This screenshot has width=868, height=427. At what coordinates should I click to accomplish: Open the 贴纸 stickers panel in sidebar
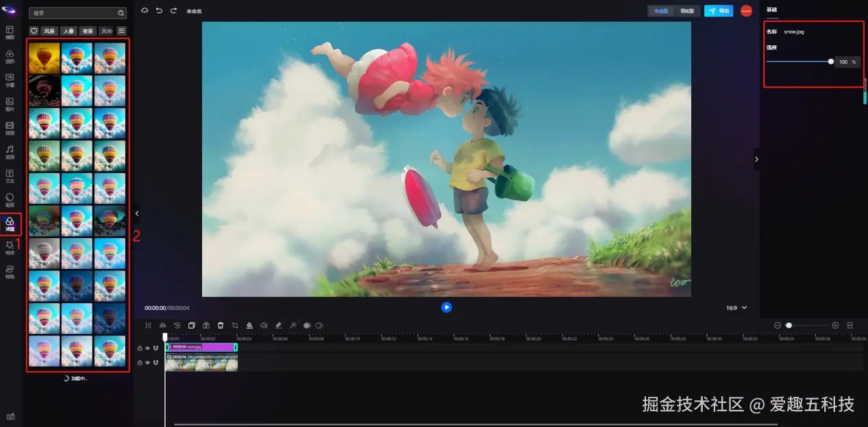tap(10, 200)
